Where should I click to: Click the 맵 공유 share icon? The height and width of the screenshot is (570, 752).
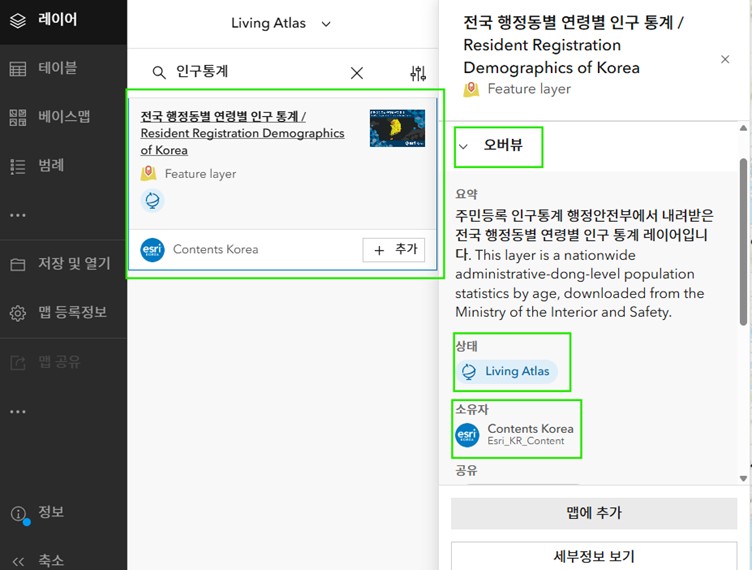coord(18,362)
